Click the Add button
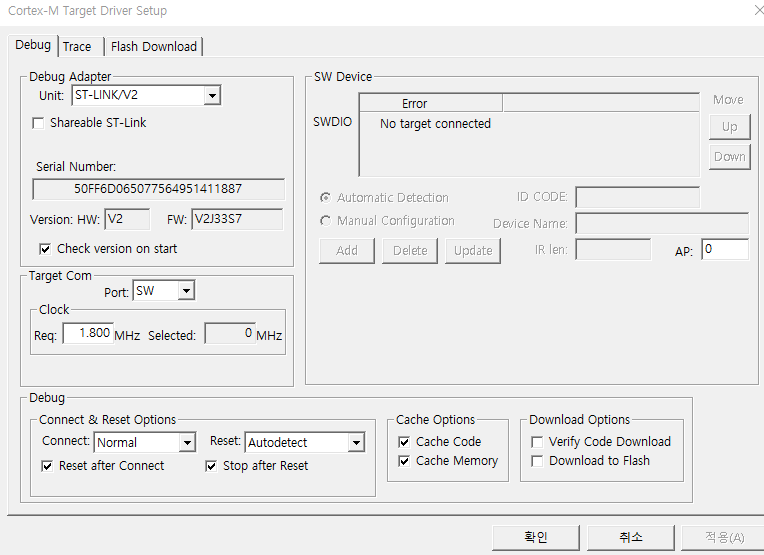Image resolution: width=764 pixels, height=555 pixels. [347, 251]
